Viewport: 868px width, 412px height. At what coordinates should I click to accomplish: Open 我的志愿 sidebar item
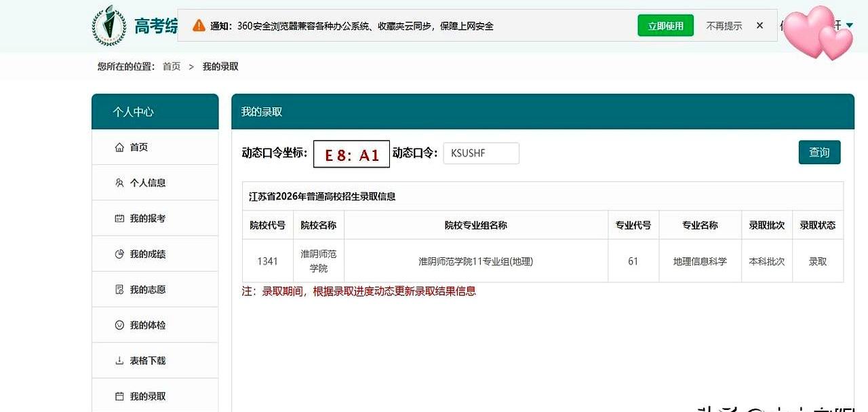coord(155,290)
